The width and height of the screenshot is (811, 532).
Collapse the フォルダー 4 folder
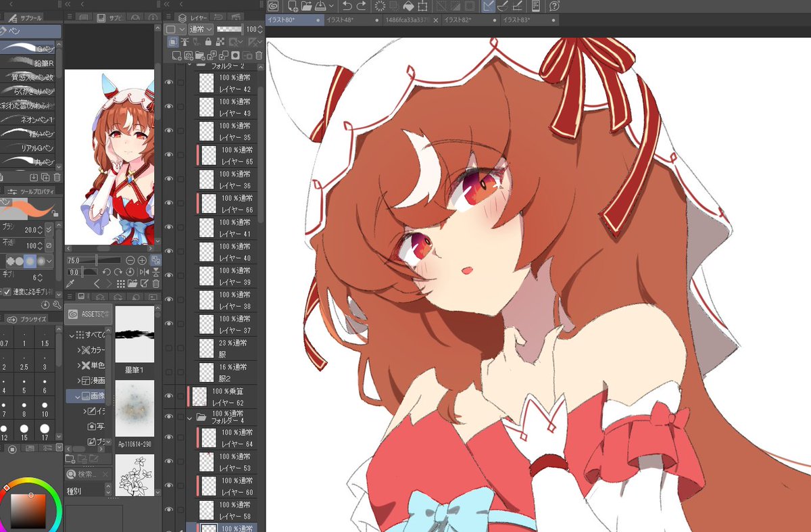pos(190,418)
